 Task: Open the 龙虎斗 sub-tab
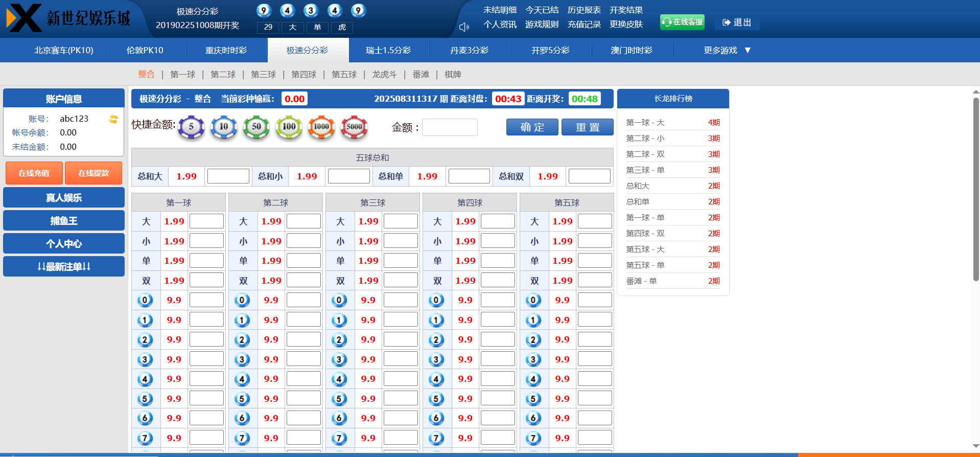384,75
